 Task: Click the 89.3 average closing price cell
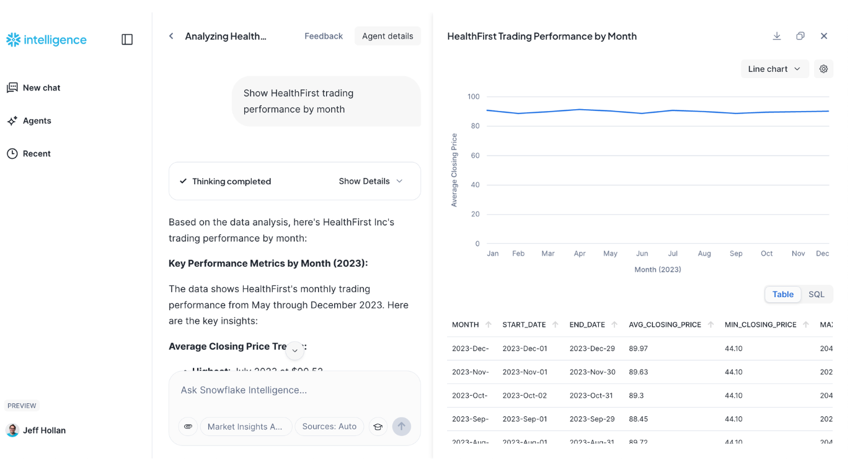pyautogui.click(x=636, y=396)
